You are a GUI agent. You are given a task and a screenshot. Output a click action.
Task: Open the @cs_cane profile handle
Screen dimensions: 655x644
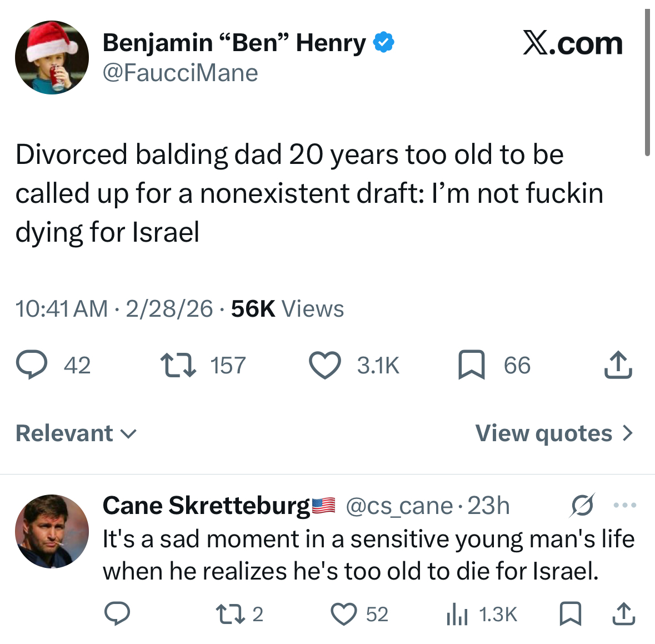tap(399, 506)
